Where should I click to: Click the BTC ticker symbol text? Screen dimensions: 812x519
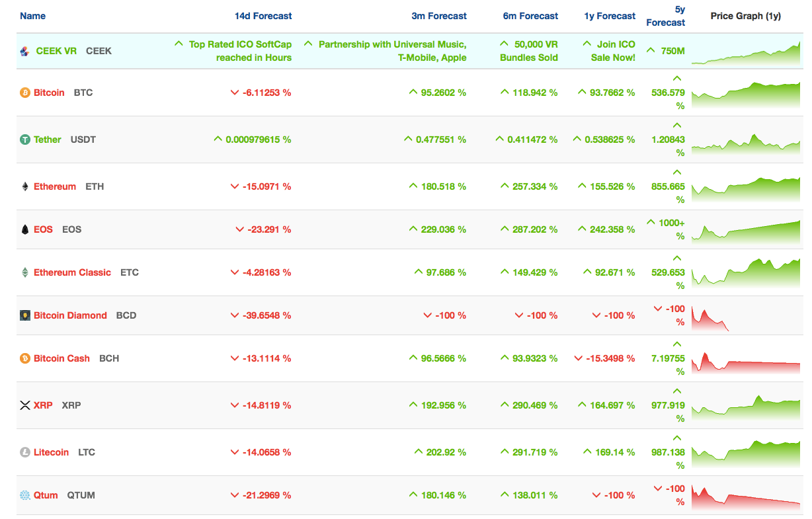[x=83, y=93]
